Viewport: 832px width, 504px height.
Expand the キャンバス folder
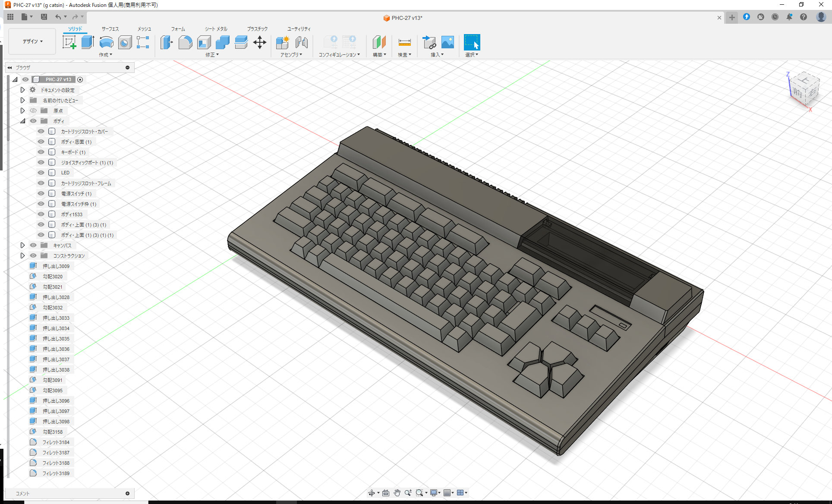click(22, 245)
